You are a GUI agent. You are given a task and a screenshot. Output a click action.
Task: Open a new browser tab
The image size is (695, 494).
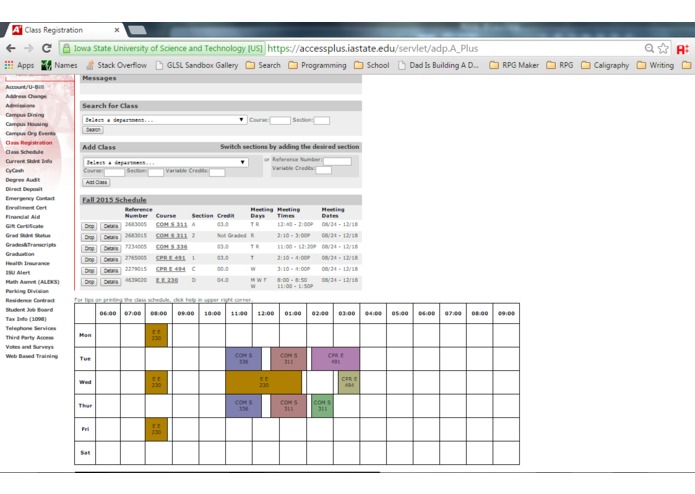pos(137,30)
